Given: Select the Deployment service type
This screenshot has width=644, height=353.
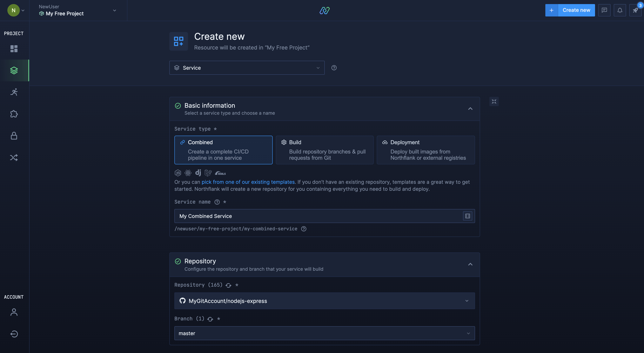Looking at the screenshot, I should [x=426, y=150].
